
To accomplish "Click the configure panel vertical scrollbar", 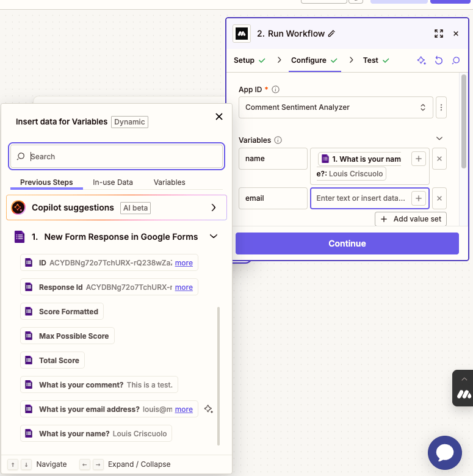I will pyautogui.click(x=464, y=121).
